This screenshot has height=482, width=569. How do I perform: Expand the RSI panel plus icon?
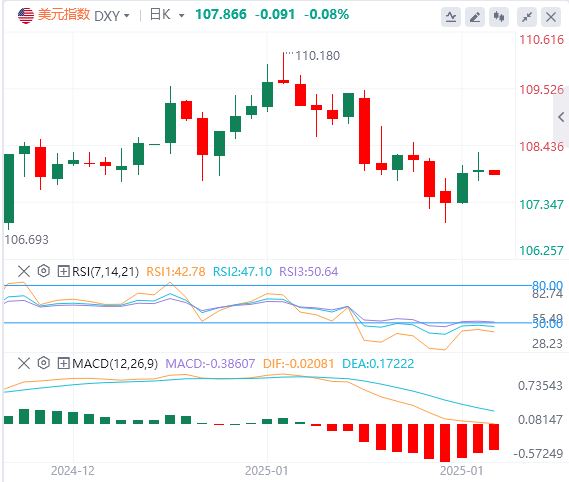click(63, 271)
